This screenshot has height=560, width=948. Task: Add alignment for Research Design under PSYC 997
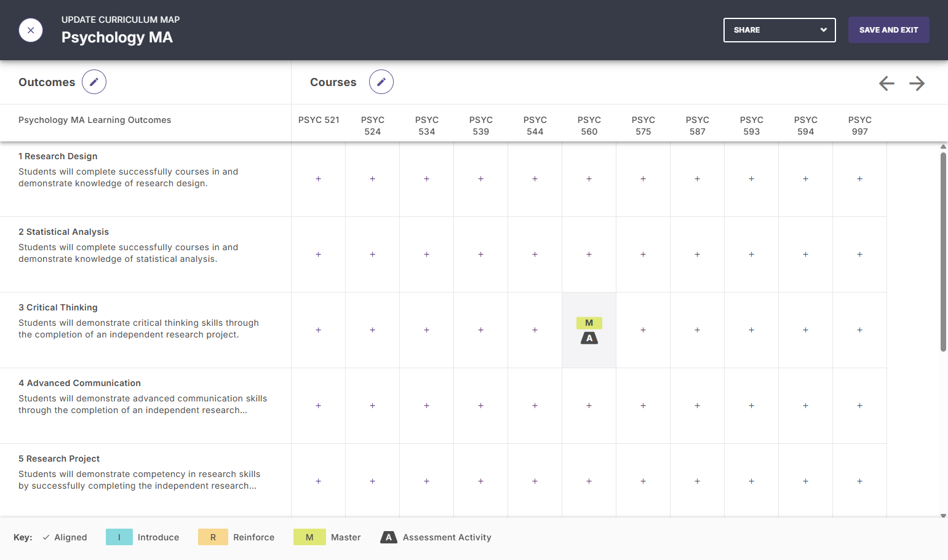click(x=860, y=179)
